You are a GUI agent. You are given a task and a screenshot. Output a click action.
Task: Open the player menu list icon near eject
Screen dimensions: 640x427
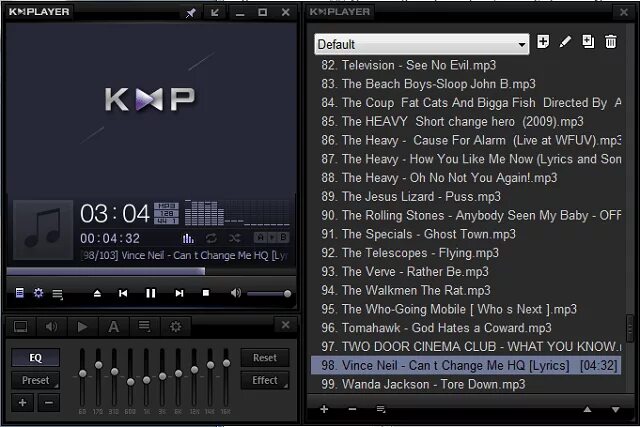click(58, 294)
